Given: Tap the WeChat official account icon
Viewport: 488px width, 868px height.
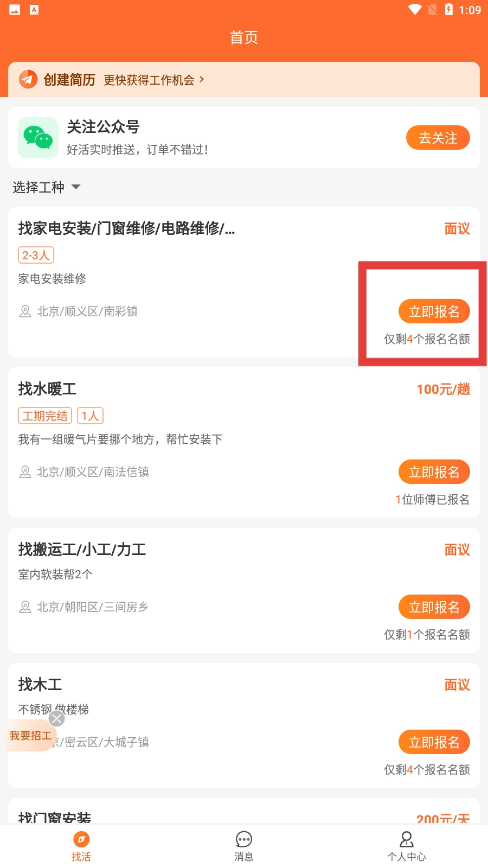Looking at the screenshot, I should pyautogui.click(x=38, y=138).
